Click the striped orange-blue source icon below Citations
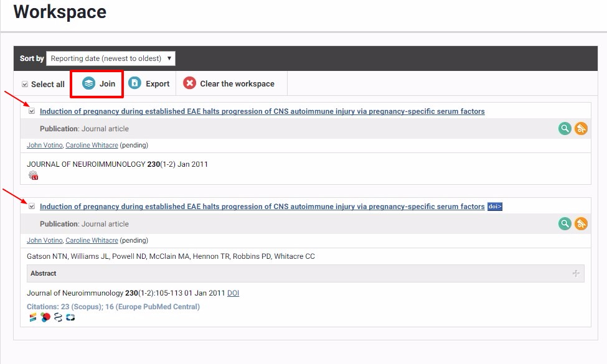 pyautogui.click(x=33, y=317)
